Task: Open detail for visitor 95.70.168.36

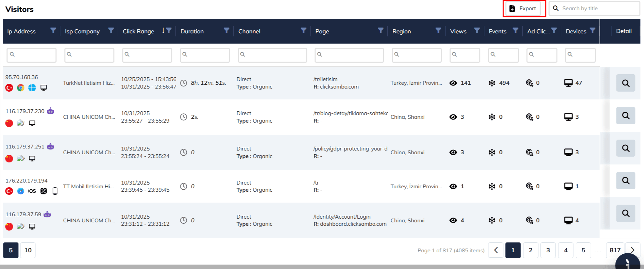Action: pos(625,83)
